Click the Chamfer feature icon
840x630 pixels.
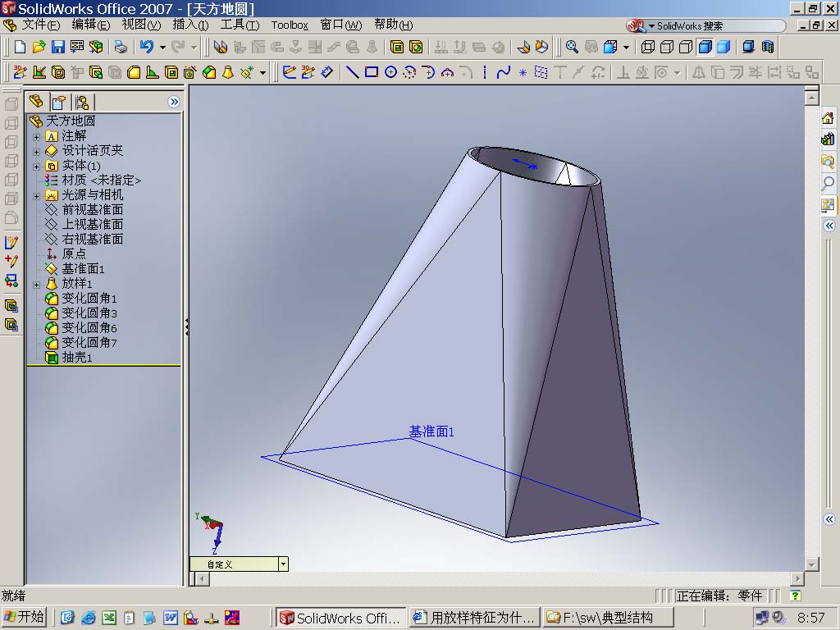coord(209,72)
